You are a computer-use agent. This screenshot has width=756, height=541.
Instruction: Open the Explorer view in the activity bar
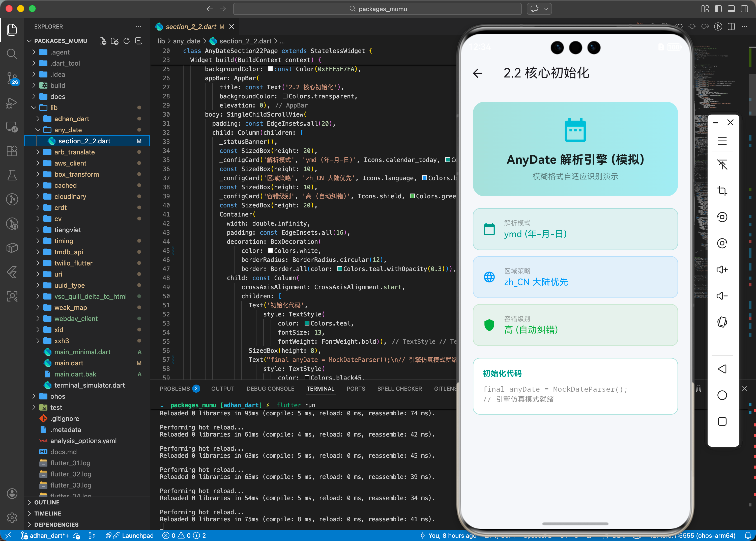click(12, 30)
